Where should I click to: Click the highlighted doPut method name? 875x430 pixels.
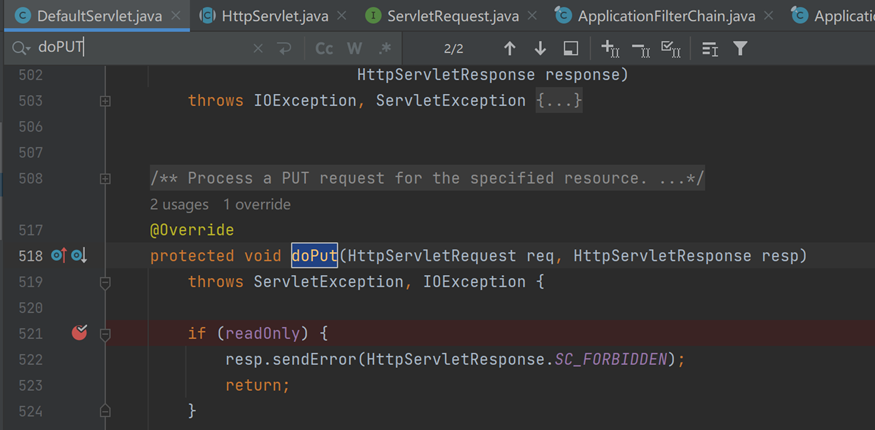click(314, 256)
